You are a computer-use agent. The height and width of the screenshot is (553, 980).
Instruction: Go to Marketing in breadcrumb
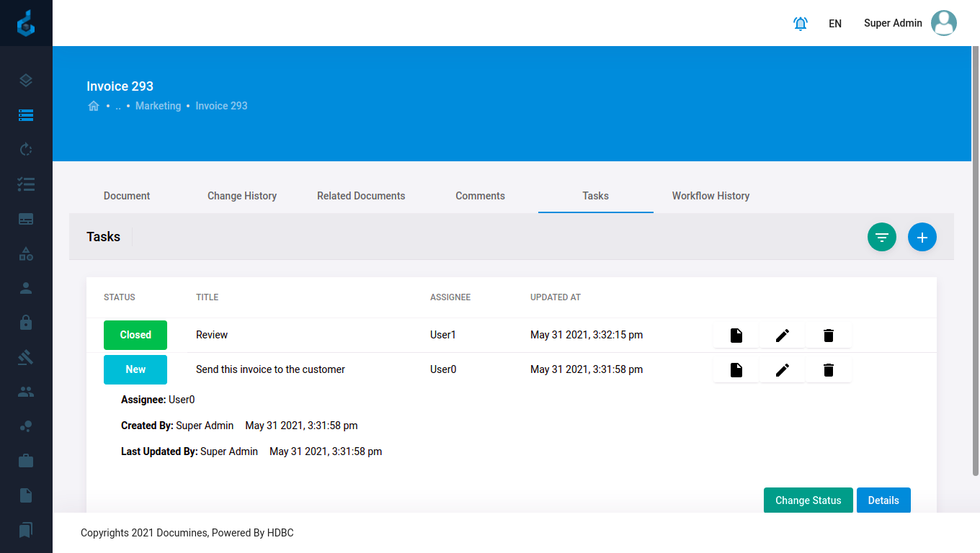(158, 106)
